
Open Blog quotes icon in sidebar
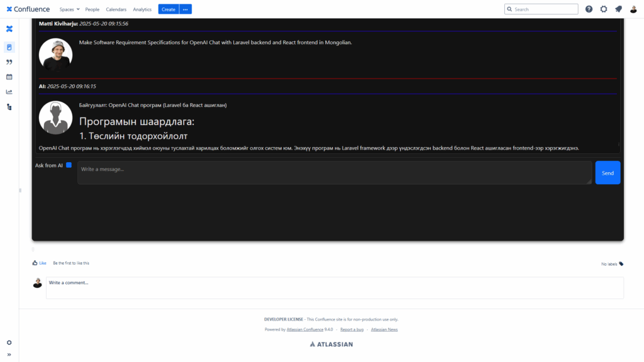(x=9, y=62)
